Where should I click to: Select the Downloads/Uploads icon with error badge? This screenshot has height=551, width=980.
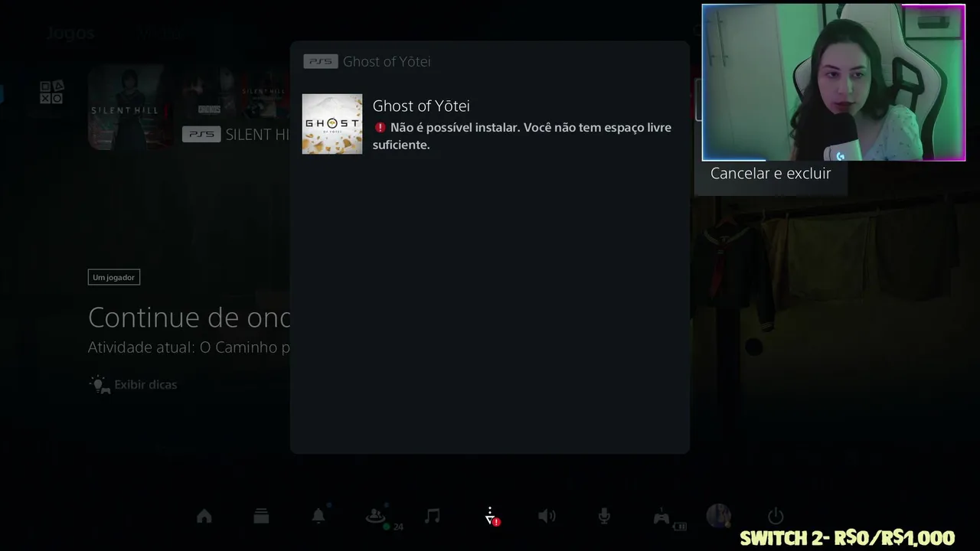pyautogui.click(x=492, y=517)
